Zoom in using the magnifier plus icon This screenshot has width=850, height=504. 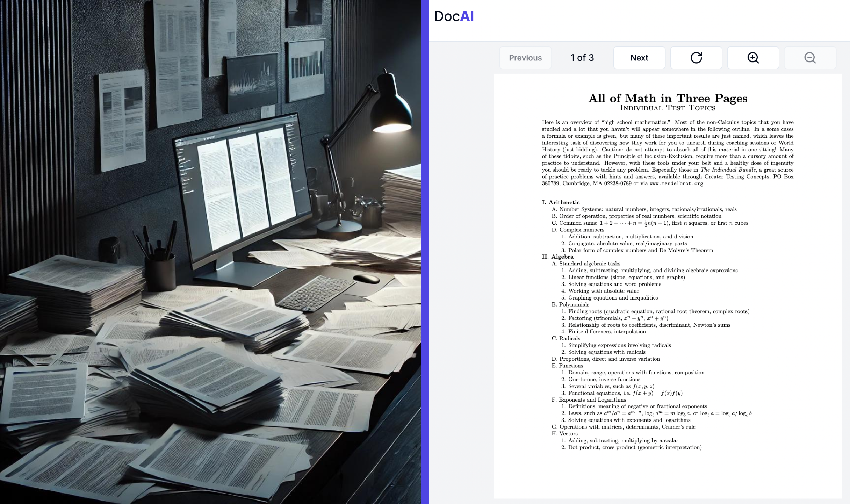tap(753, 58)
